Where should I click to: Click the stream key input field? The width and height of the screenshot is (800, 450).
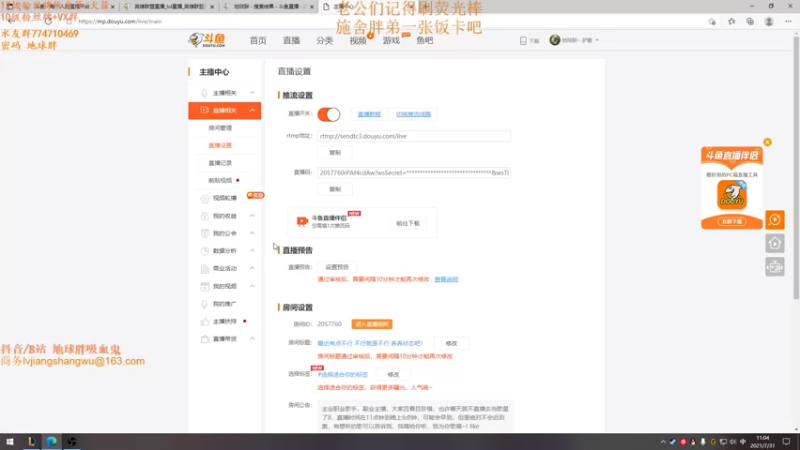(x=414, y=173)
